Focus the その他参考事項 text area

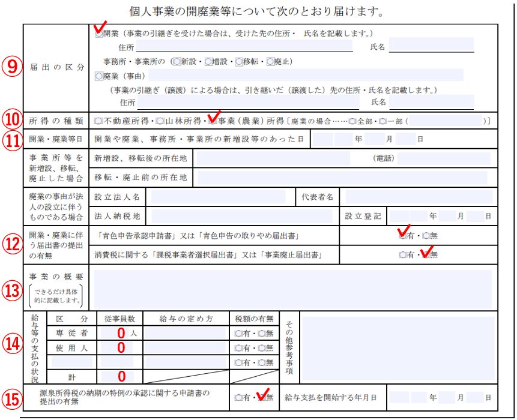coord(399,349)
